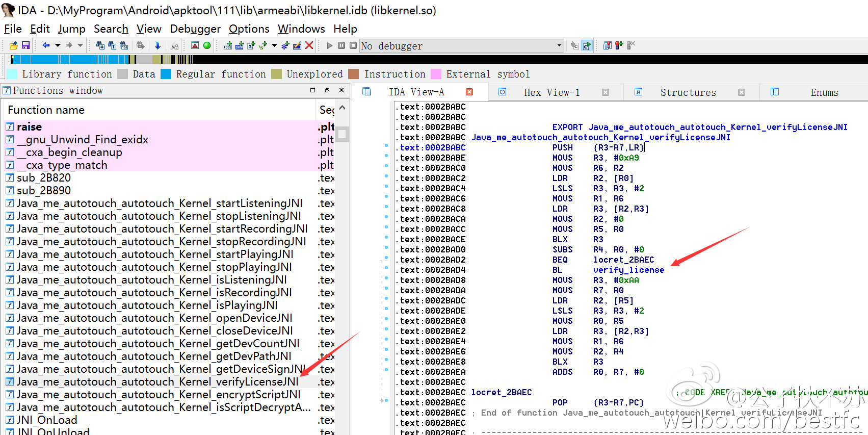Click the save database floppy icon

tap(25, 45)
